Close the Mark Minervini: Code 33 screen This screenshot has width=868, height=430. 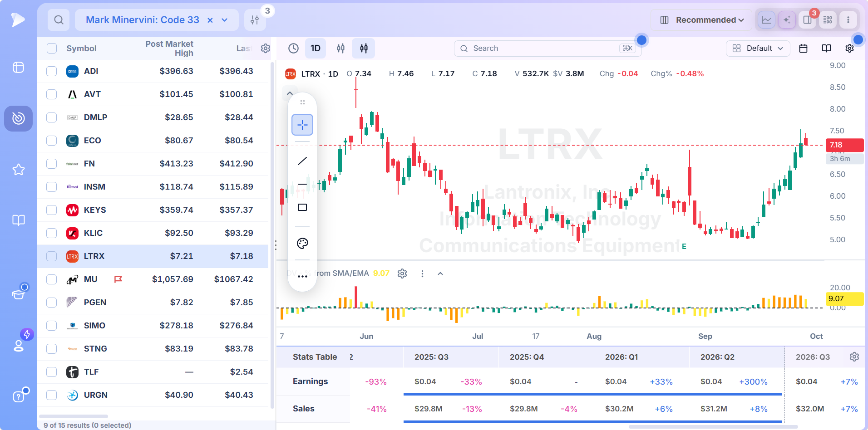coord(210,20)
